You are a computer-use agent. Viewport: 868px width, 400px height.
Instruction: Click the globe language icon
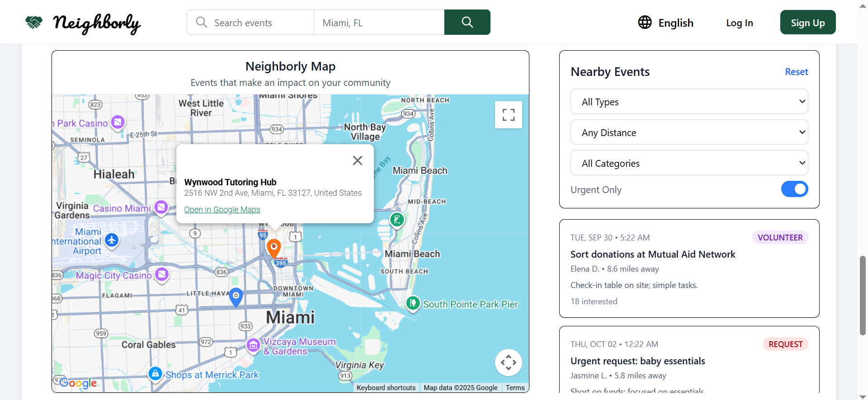[x=645, y=22]
